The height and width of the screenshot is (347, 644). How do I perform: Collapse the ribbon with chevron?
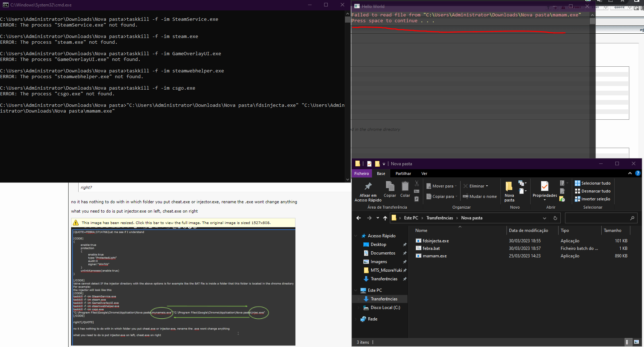pos(630,173)
